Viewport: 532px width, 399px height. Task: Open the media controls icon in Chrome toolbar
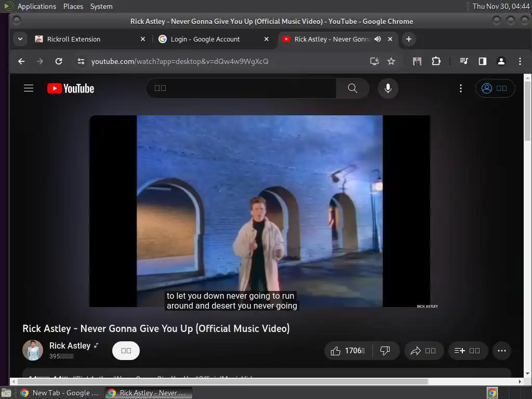(x=464, y=61)
